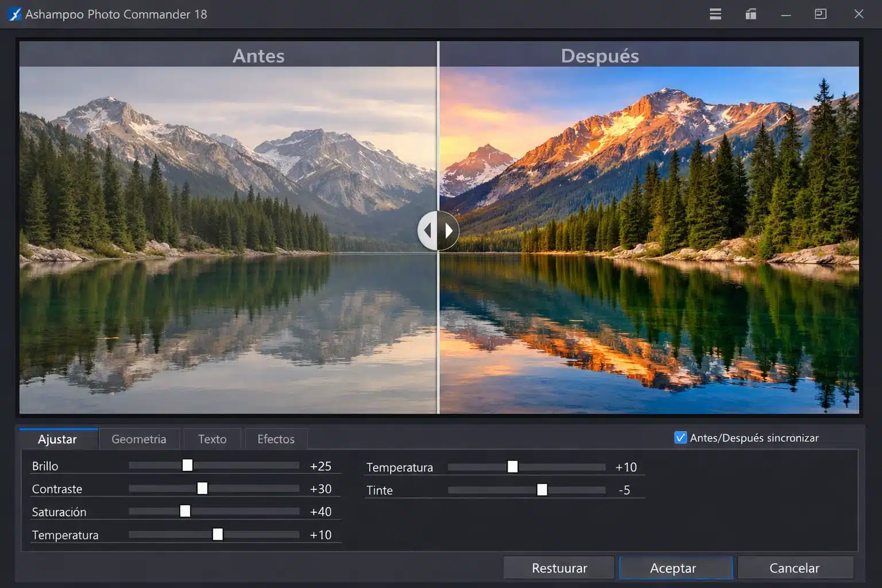Switch to the Geometria tab
Screen dimensions: 882x588
[x=139, y=439]
